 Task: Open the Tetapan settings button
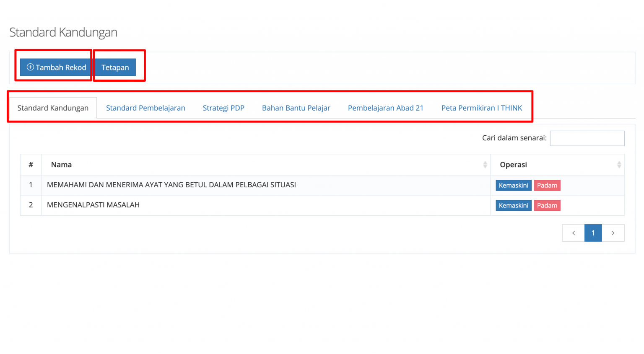pos(115,67)
